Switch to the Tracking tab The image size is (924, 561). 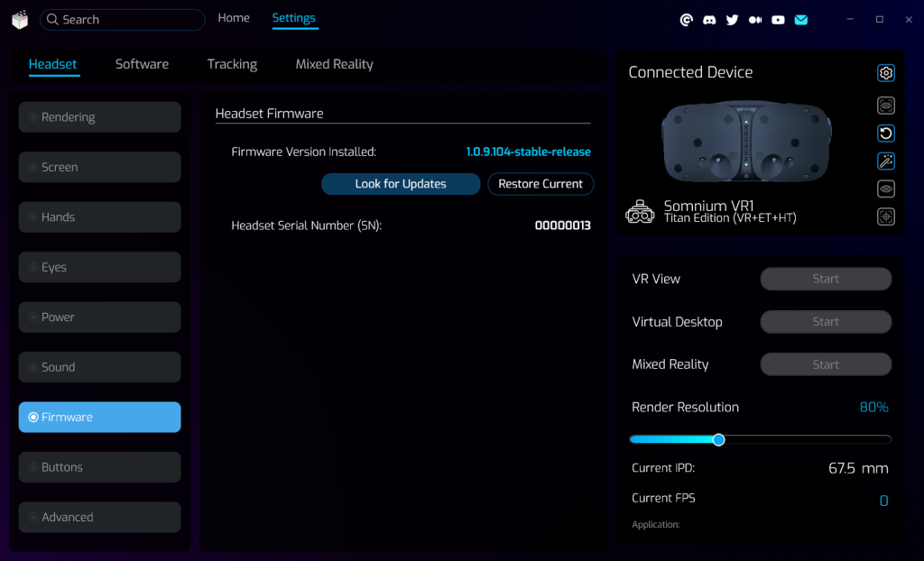tap(232, 64)
